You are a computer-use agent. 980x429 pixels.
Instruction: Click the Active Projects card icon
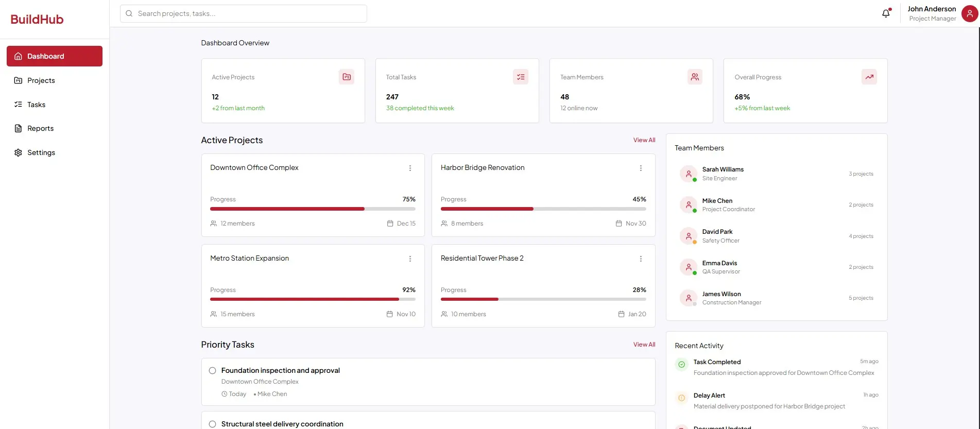tap(347, 77)
